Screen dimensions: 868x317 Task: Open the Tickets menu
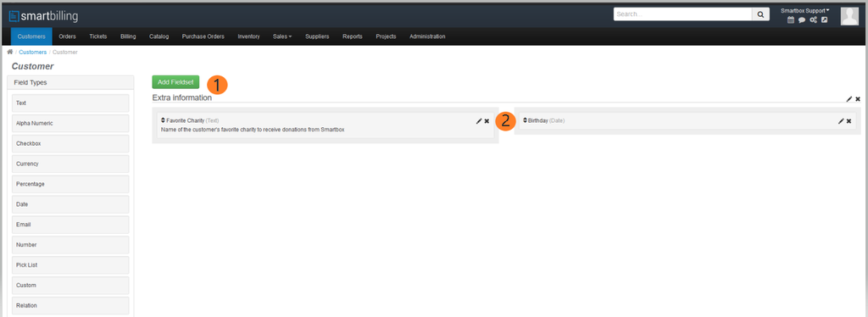tap(98, 36)
